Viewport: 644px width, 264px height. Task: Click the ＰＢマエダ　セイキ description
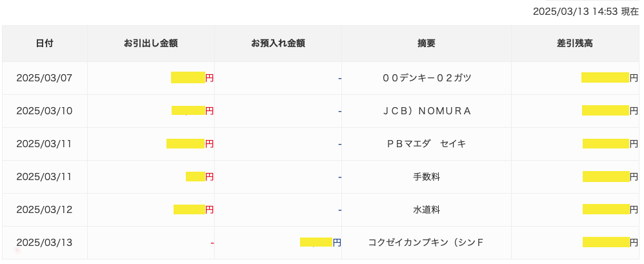tap(427, 144)
